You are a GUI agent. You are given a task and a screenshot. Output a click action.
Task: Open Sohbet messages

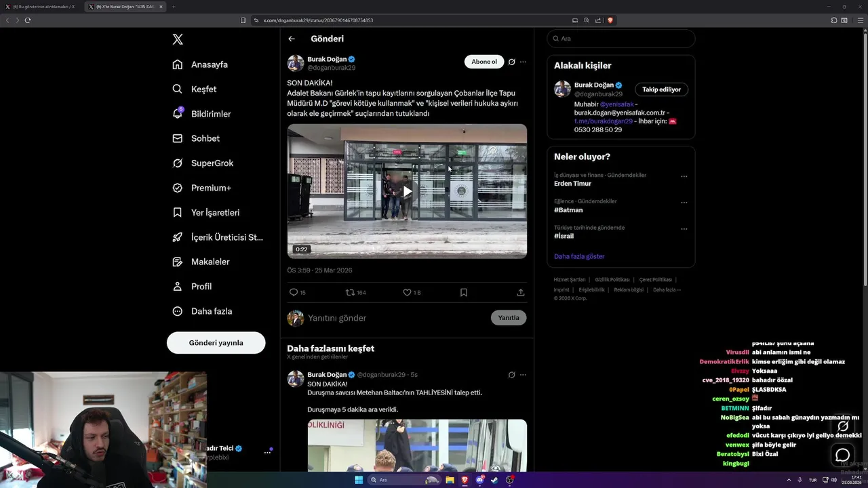(x=196, y=138)
